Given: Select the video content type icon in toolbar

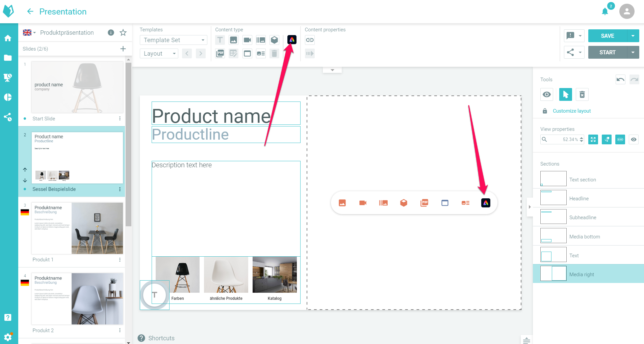Looking at the screenshot, I should (x=247, y=40).
